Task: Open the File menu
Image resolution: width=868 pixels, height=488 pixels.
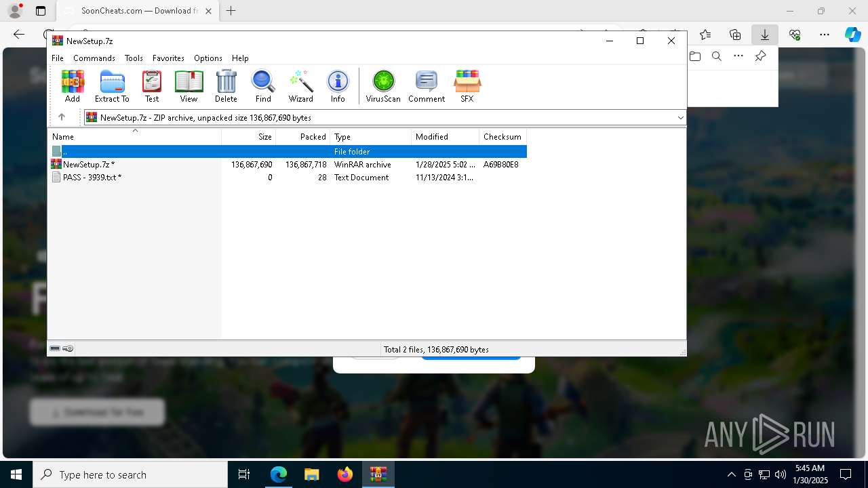Action: click(x=58, y=58)
